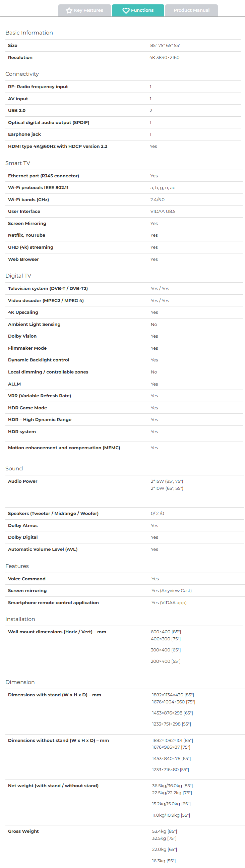Viewport: 245px width, 868px height.
Task: Click the Yes (Anyview Cast) value
Action: (172, 591)
